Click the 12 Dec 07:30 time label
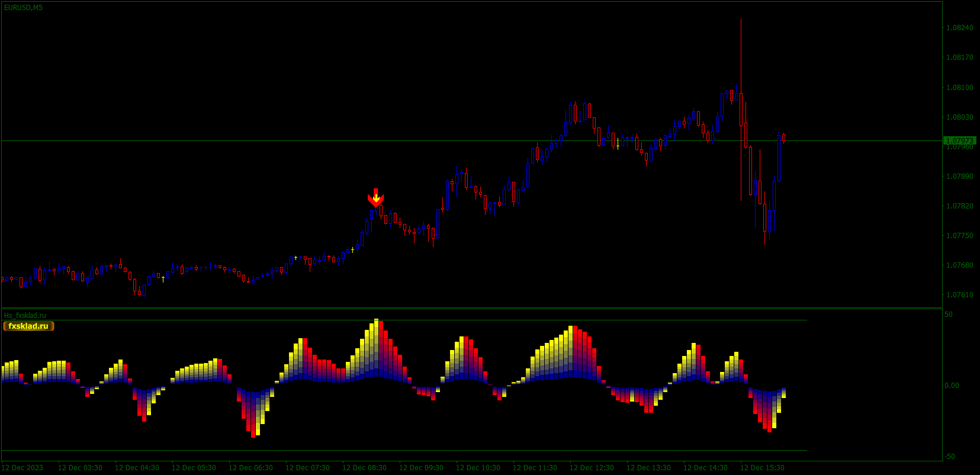980x475 pixels. point(307,468)
